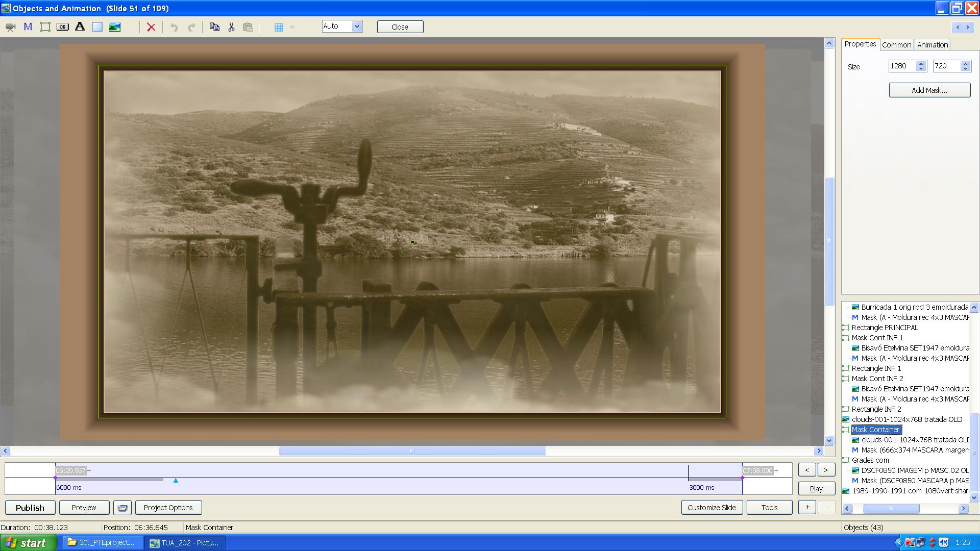Cut the selection with the scissors icon

point(231,27)
